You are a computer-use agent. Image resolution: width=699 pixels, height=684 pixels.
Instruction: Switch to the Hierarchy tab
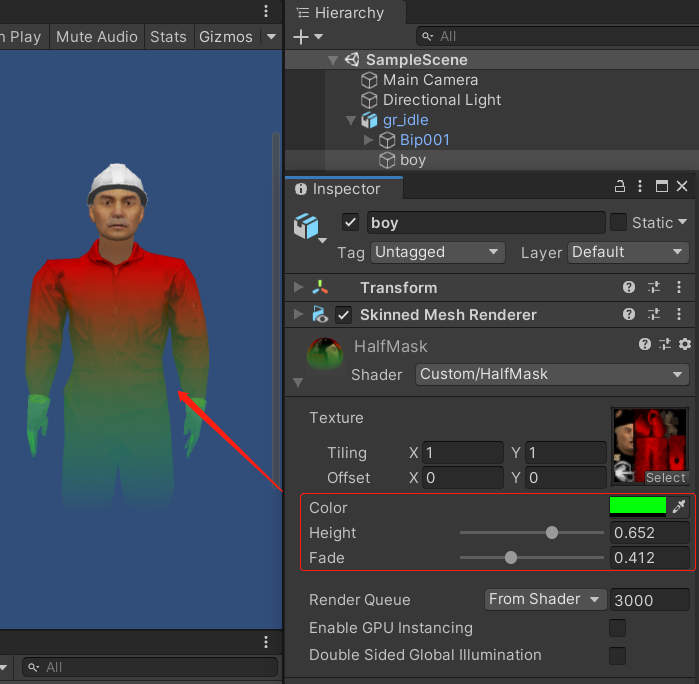pyautogui.click(x=340, y=13)
